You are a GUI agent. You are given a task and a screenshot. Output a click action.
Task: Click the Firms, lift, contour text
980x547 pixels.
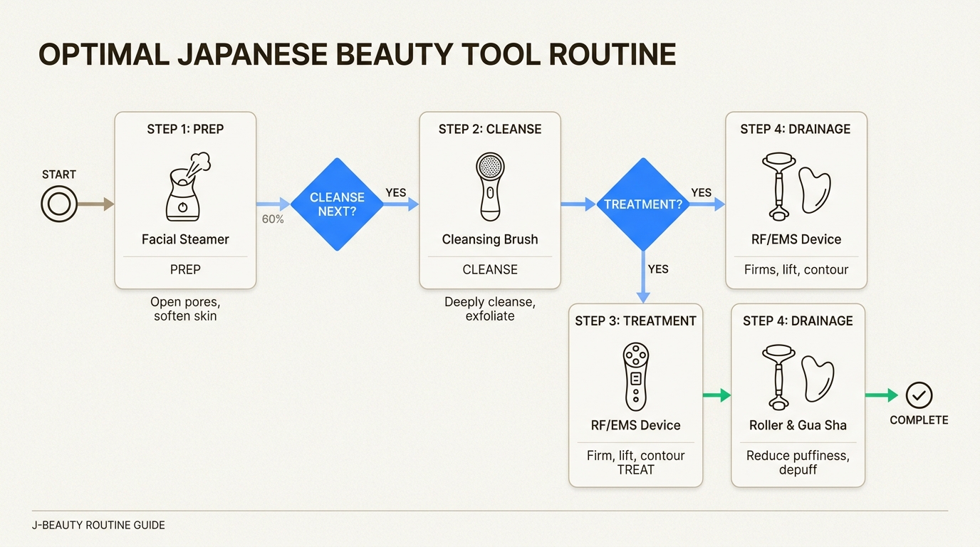(x=796, y=270)
